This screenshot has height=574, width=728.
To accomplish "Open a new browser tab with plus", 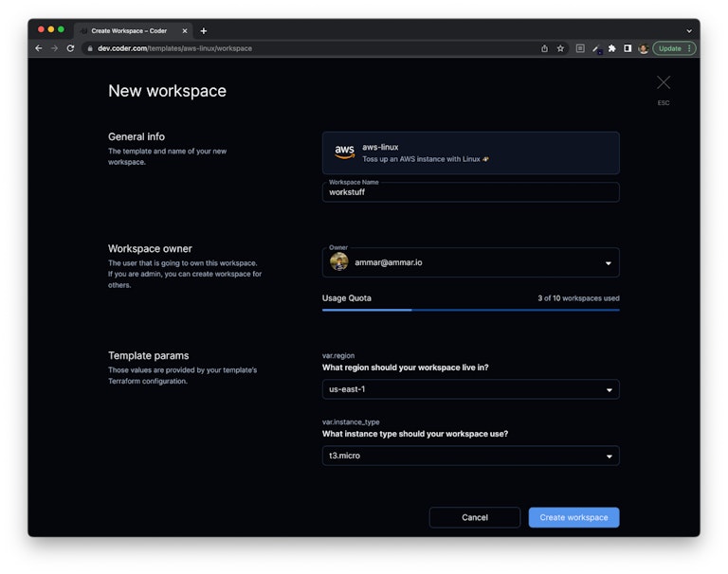I will (204, 31).
